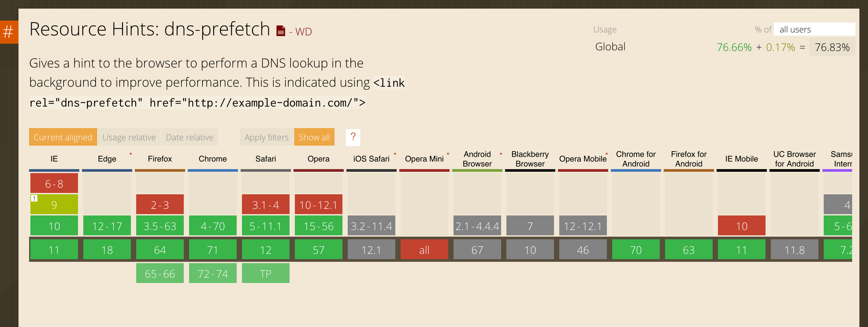The height and width of the screenshot is (327, 868).
Task: Select Edge current version 18
Action: (107, 249)
